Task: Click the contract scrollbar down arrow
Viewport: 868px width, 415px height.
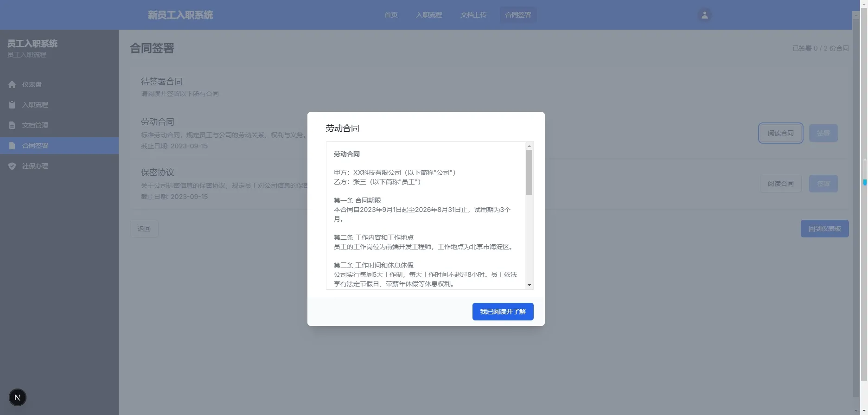Action: click(x=529, y=285)
